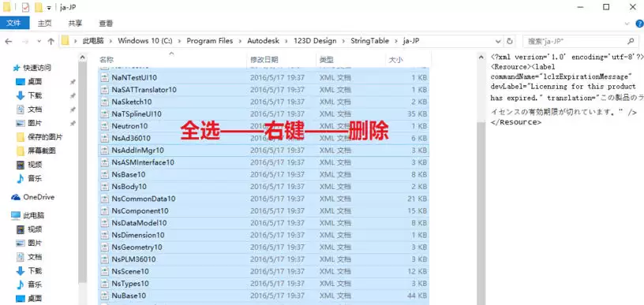Go up one folder level arrow

[51, 41]
